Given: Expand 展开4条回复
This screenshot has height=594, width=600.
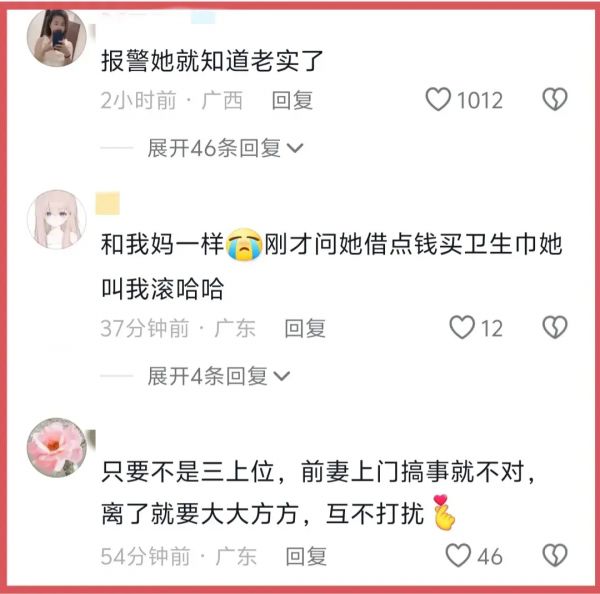Looking at the screenshot, I should (x=218, y=376).
